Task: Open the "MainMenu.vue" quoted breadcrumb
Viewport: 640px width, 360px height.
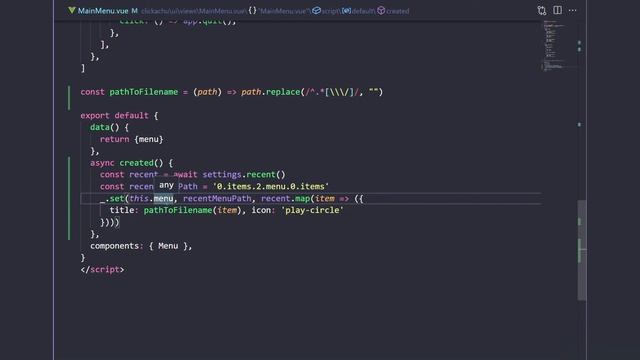Action: click(284, 11)
